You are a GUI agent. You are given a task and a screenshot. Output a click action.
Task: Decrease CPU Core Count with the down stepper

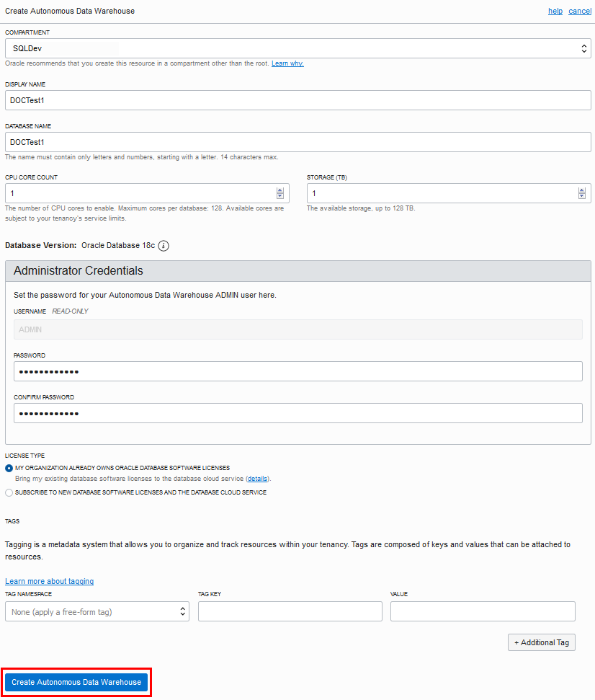[280, 196]
